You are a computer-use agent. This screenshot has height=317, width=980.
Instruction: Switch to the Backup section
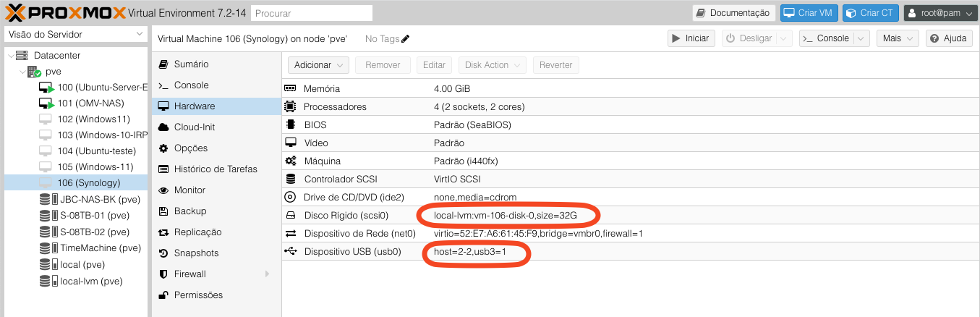tap(189, 211)
